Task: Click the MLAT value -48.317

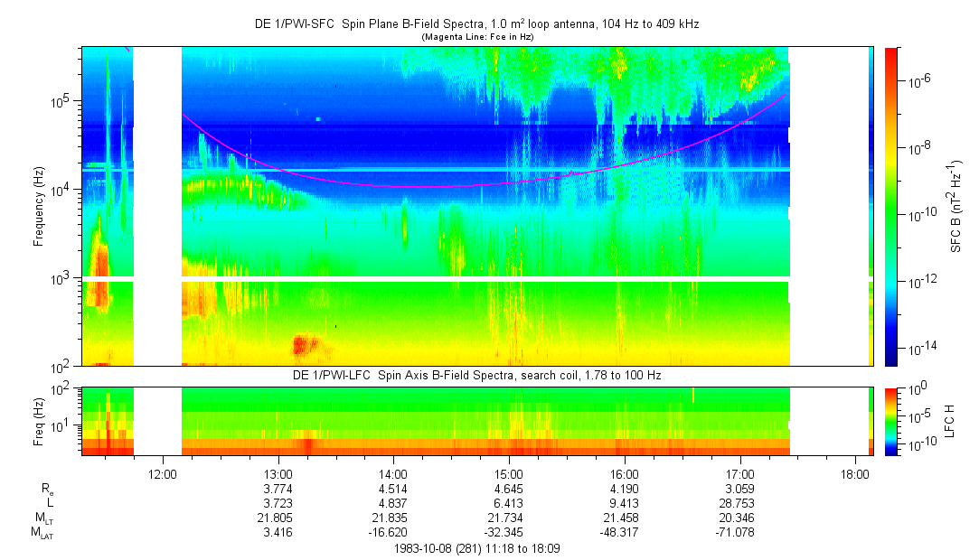Action: tap(620, 533)
